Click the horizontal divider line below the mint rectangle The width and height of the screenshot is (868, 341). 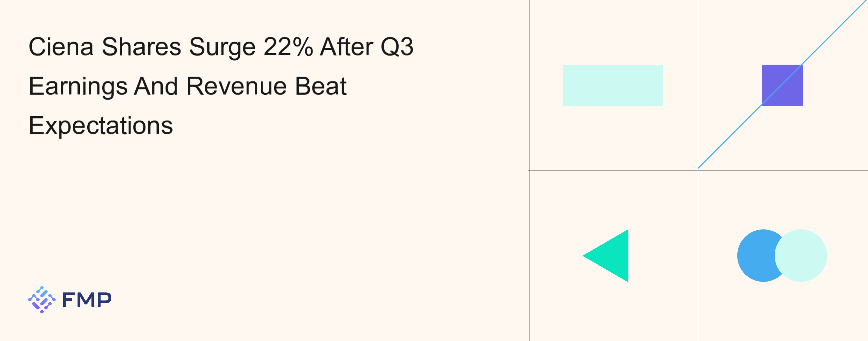pos(612,171)
